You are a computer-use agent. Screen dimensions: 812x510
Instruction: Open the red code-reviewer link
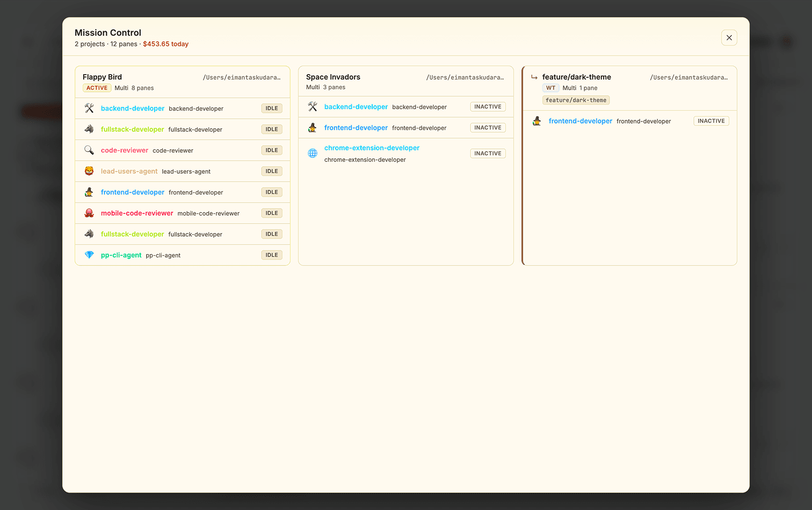pyautogui.click(x=125, y=150)
